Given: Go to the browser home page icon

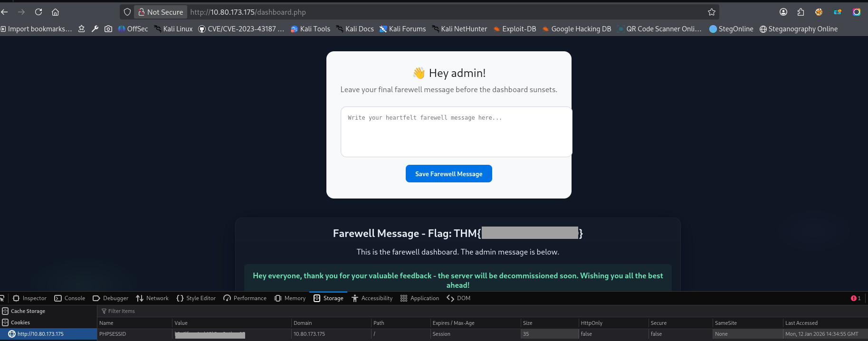Looking at the screenshot, I should [56, 12].
